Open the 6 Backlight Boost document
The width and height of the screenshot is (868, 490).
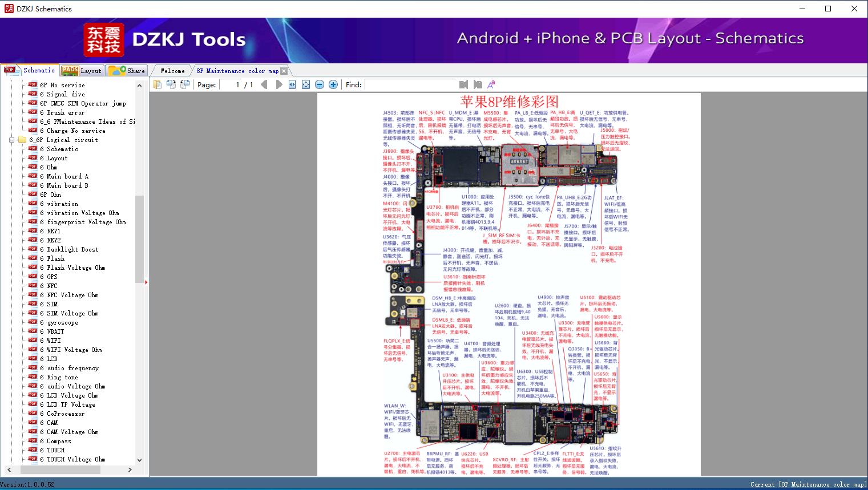tap(72, 249)
